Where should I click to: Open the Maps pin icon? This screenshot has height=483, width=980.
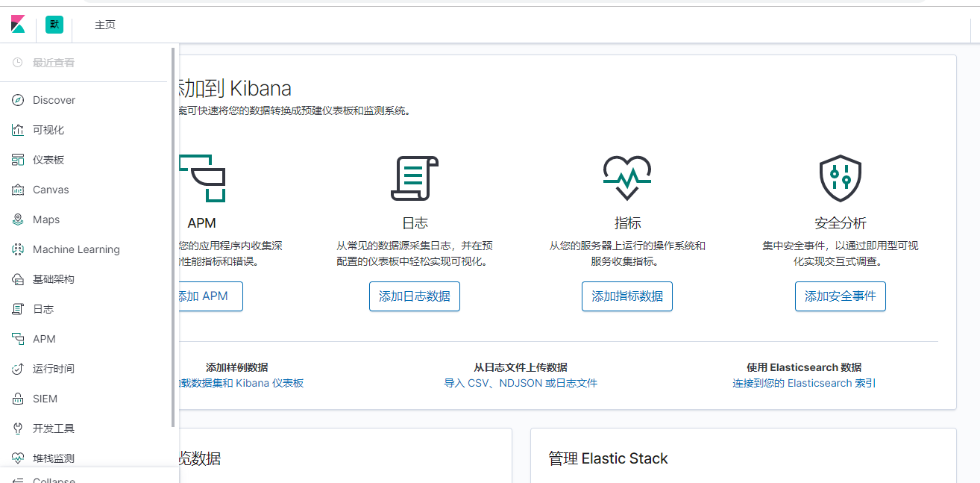coord(18,219)
